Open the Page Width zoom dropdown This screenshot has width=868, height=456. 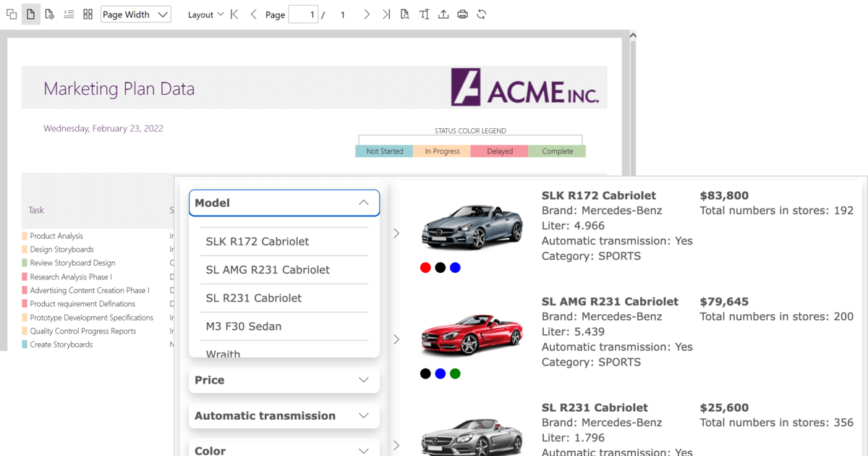click(136, 14)
